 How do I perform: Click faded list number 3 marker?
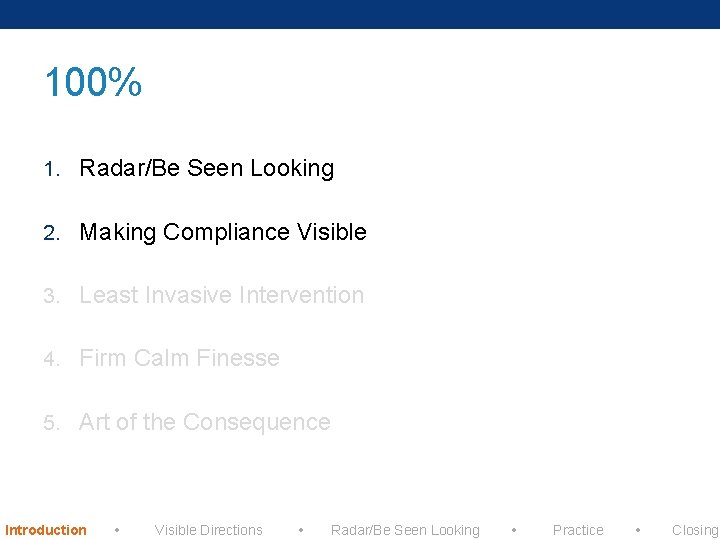(x=52, y=296)
